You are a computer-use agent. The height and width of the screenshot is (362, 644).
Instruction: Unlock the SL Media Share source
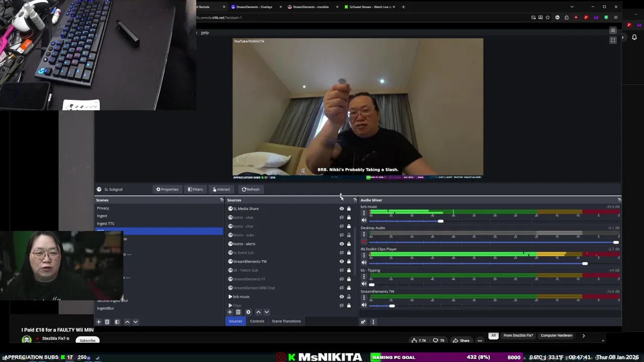tap(349, 209)
